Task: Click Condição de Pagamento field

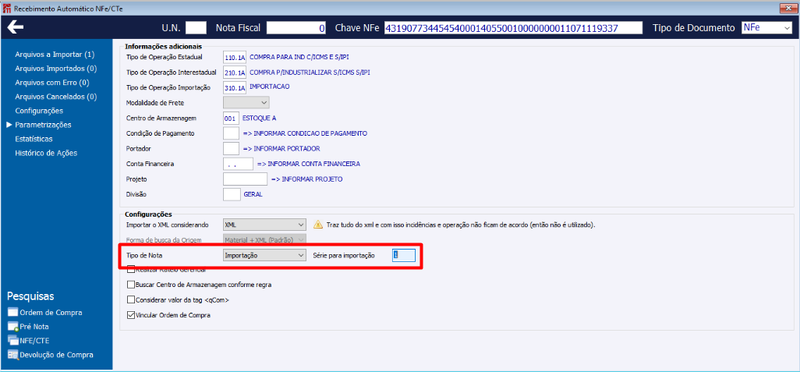Action: point(231,134)
